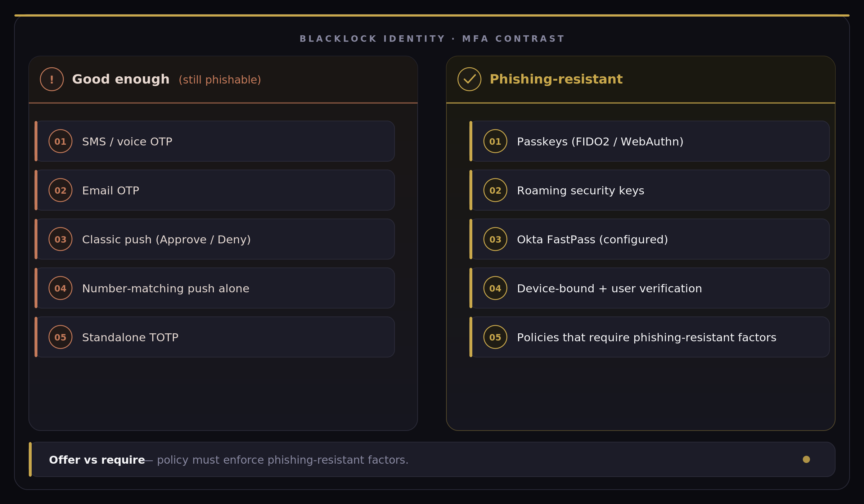Select the Number-matching push alone item
Viewport: 864px width, 504px height.
click(215, 288)
